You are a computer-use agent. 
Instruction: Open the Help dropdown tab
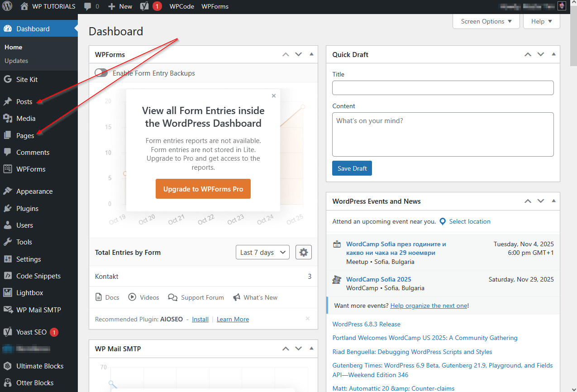[541, 21]
